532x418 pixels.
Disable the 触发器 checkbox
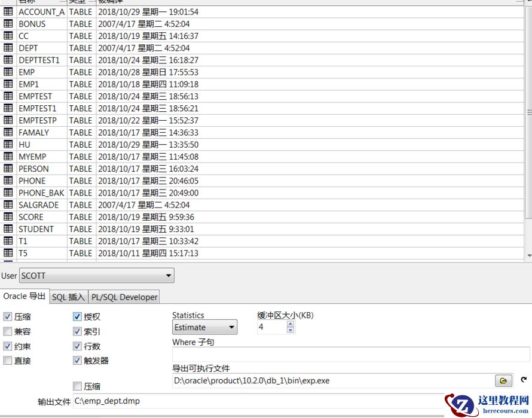(x=77, y=360)
